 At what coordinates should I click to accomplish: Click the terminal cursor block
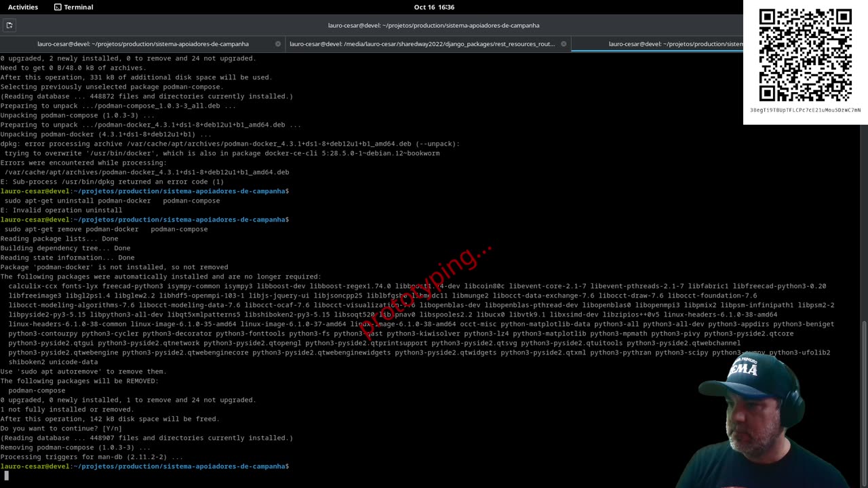pyautogui.click(x=6, y=476)
